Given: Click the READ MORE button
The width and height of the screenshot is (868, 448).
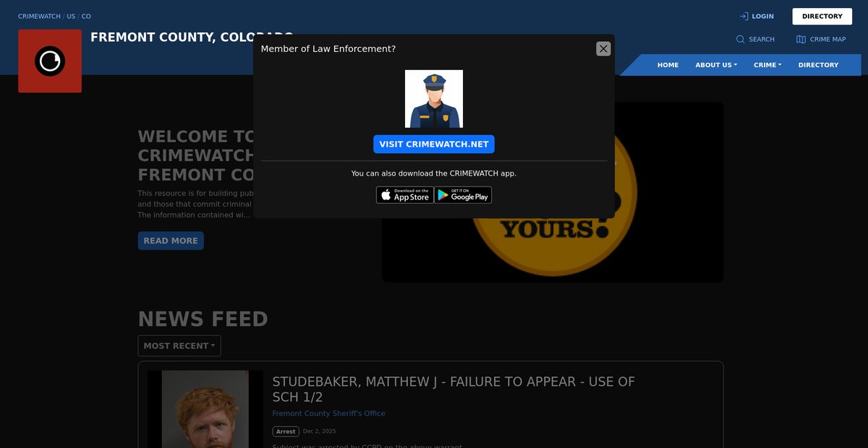Looking at the screenshot, I should [171, 241].
